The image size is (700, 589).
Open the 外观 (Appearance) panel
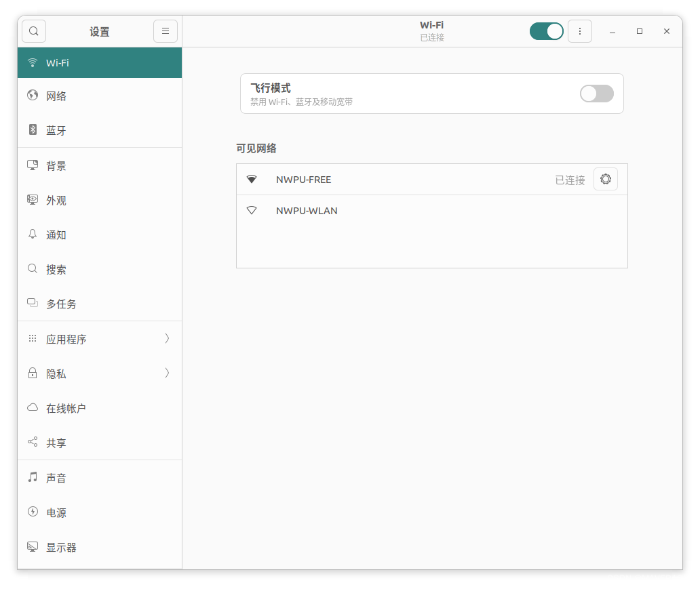pyautogui.click(x=100, y=201)
